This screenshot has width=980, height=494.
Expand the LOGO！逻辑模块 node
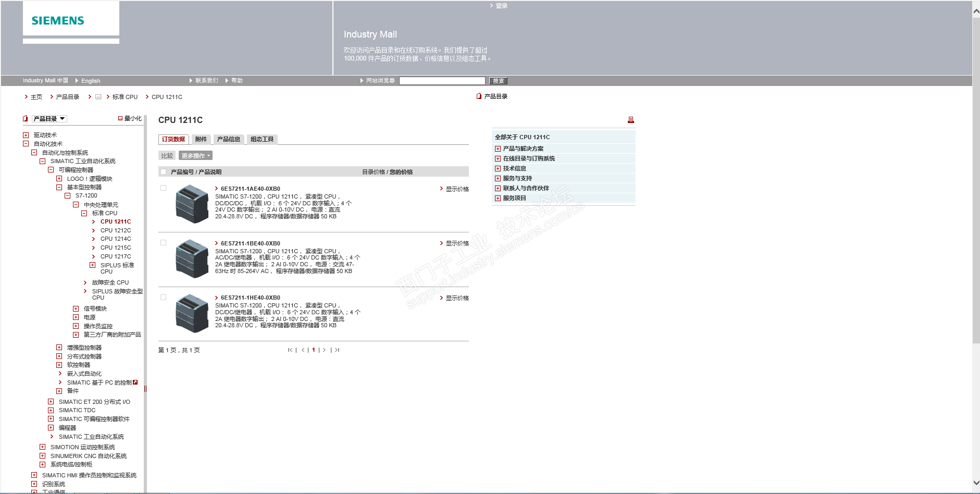click(x=59, y=179)
